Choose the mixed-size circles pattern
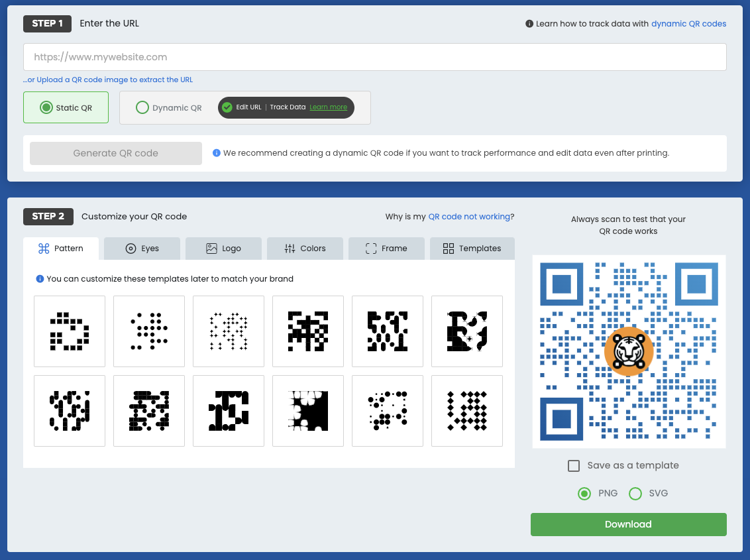 click(x=388, y=411)
